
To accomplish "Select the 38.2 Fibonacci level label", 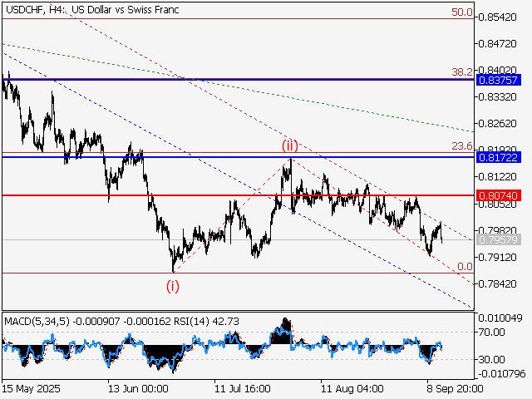I will point(462,72).
